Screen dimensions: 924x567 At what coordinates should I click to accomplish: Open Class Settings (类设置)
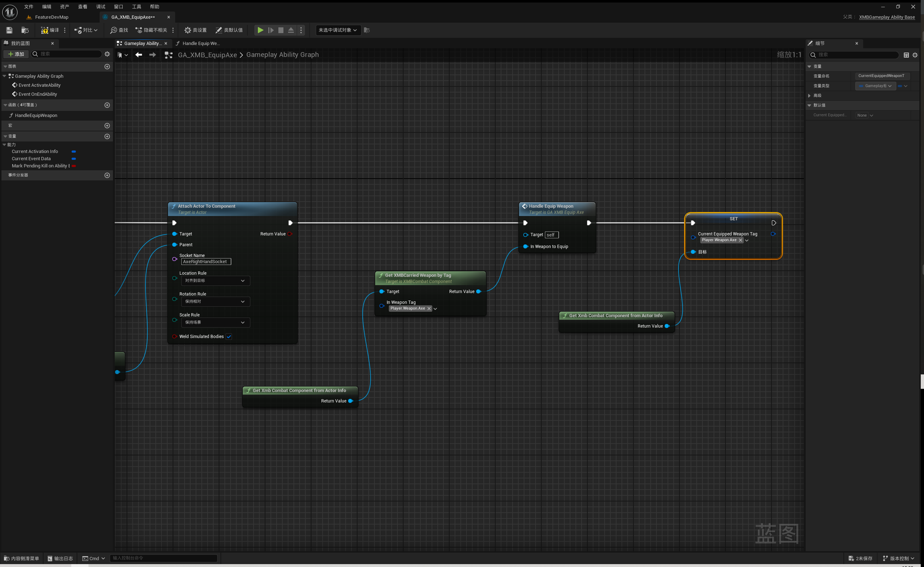(x=195, y=30)
